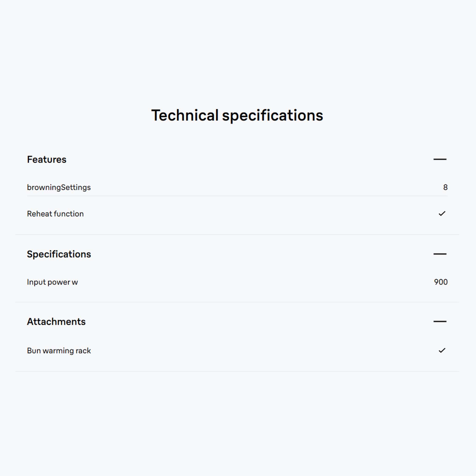Image resolution: width=476 pixels, height=476 pixels.
Task: Click the Specifications section title text
Action: (59, 254)
